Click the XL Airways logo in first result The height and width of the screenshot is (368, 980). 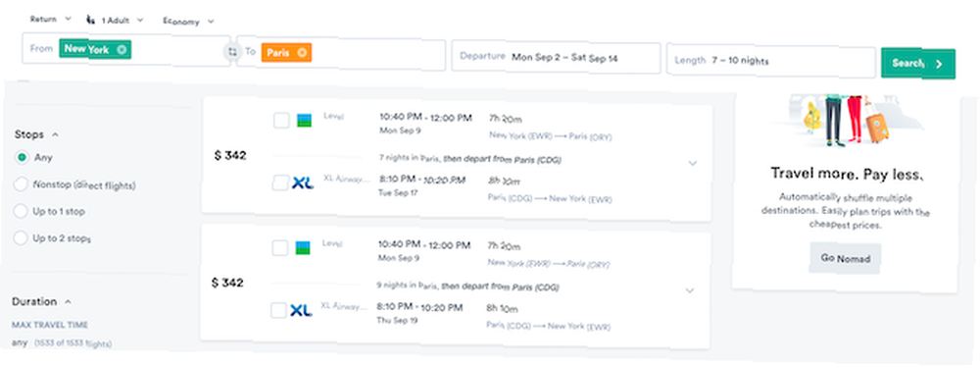pyautogui.click(x=303, y=184)
